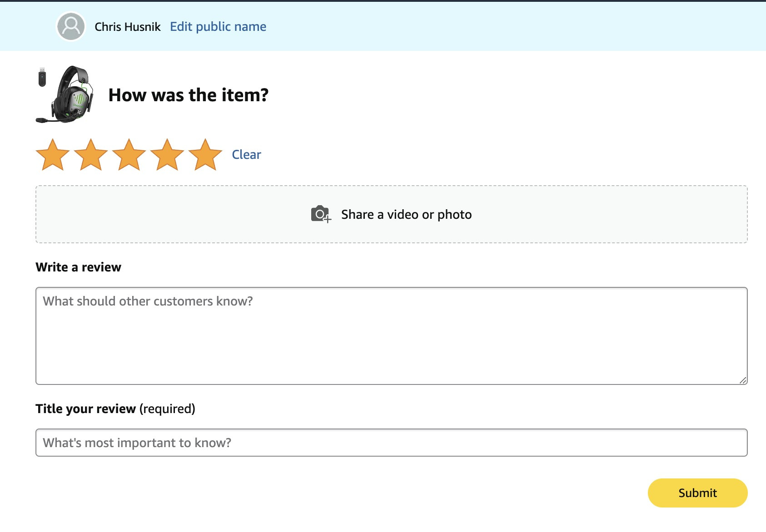Click the first rating star
766x532 pixels.
coord(53,155)
